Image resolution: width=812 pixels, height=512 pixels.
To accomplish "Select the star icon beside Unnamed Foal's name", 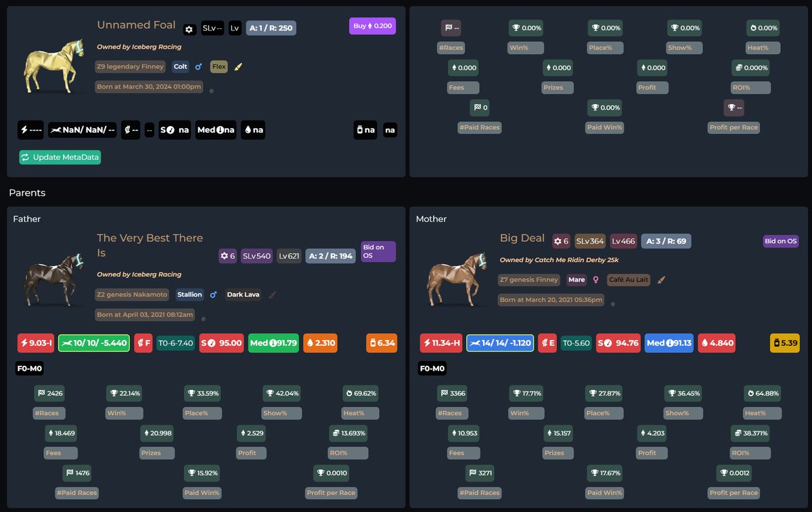I will coord(189,30).
